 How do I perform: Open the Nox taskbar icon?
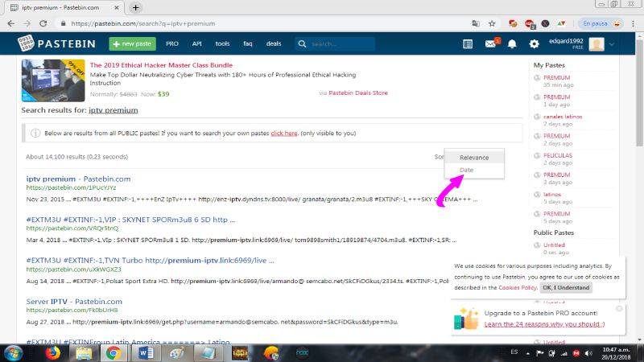302,353
